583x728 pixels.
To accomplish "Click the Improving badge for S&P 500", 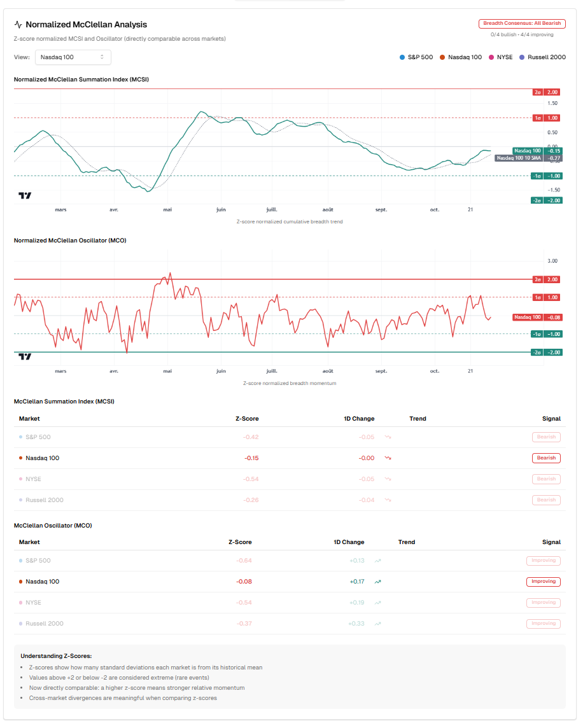I will click(544, 561).
